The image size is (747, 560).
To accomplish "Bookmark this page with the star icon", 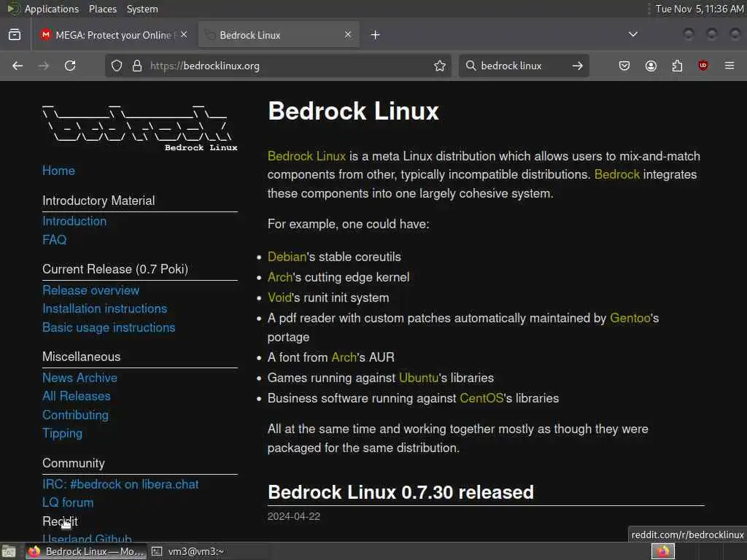I will [440, 66].
